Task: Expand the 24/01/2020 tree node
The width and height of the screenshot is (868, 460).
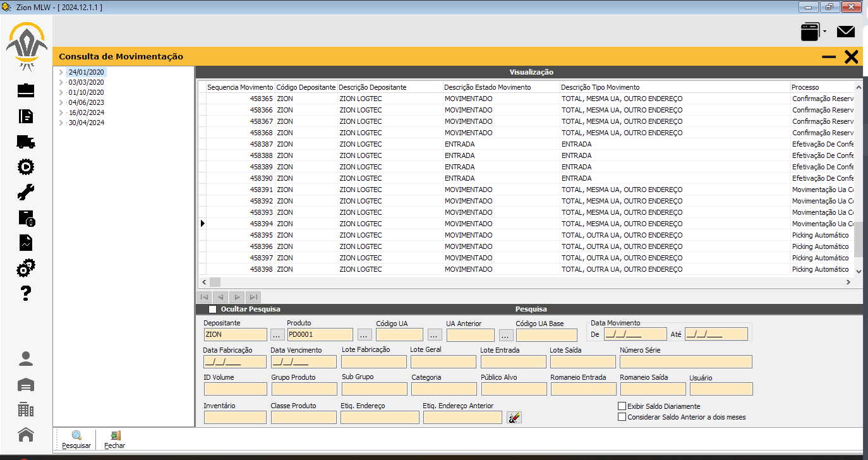Action: click(61, 73)
